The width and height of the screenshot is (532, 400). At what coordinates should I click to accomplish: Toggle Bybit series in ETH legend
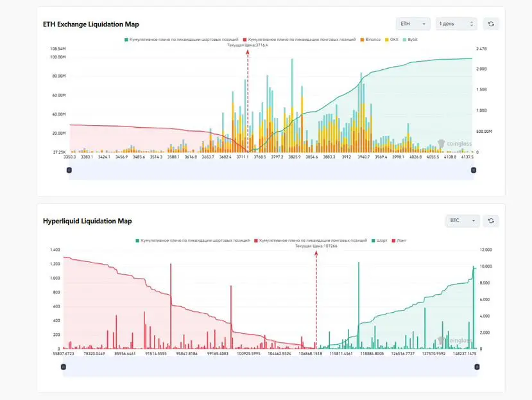click(410, 40)
